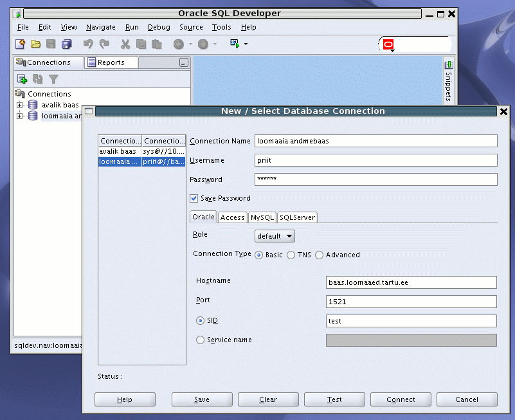Viewport: 515px width, 420px height.
Task: Click the Undo toolbar icon
Action: (88, 44)
